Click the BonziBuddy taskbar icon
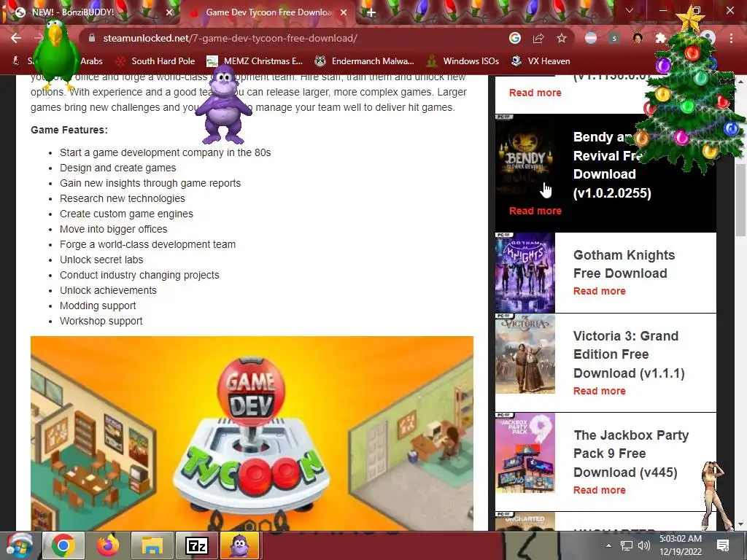 241,545
